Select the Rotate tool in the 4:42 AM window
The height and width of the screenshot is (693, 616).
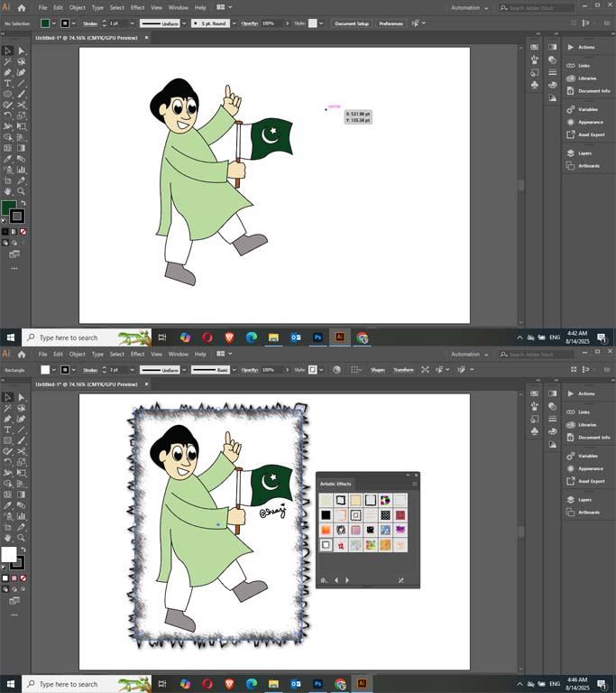pyautogui.click(x=7, y=115)
